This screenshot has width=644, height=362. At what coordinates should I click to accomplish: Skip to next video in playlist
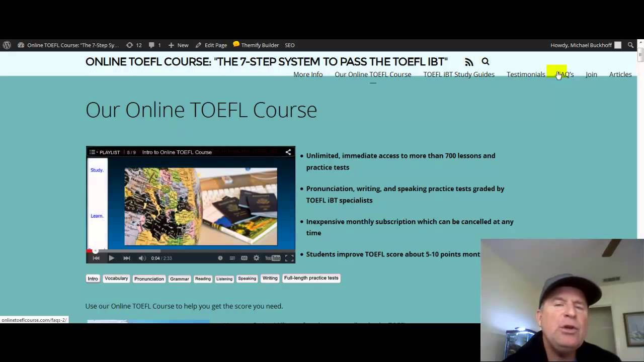127,258
